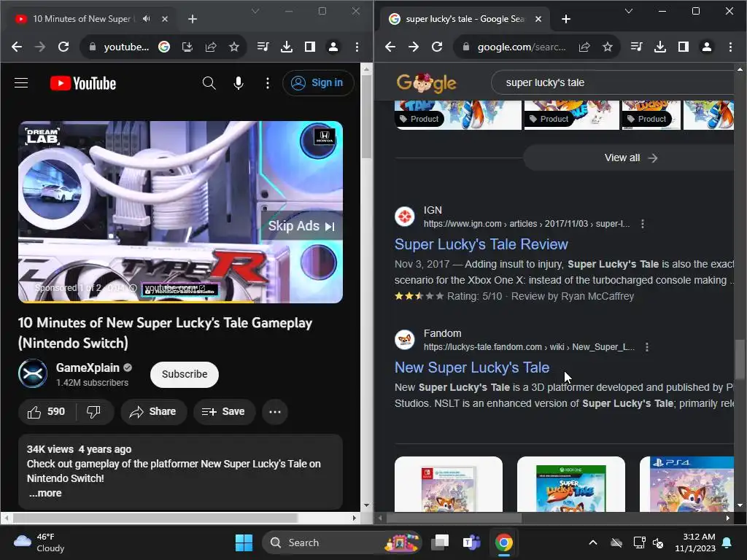
Task: Bookmark the Google search page star
Action: coord(608,47)
